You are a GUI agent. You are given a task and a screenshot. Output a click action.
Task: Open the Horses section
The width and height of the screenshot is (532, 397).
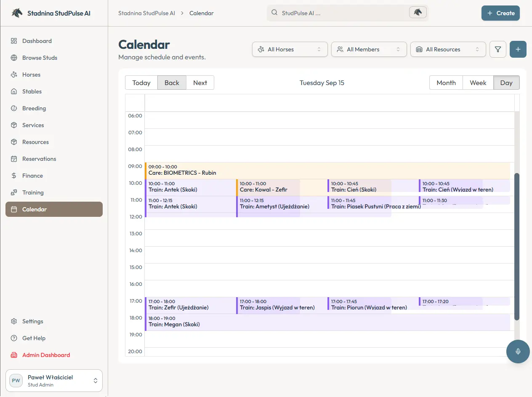pos(54,75)
